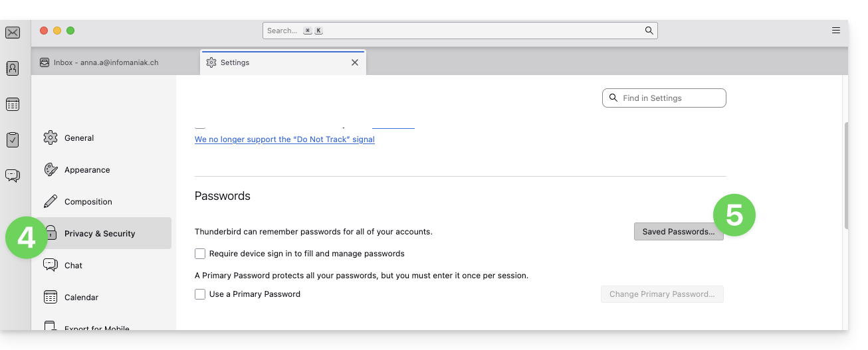Toggle Use a Primary Password checkbox
This screenshot has height=350, width=868.
pyautogui.click(x=200, y=294)
